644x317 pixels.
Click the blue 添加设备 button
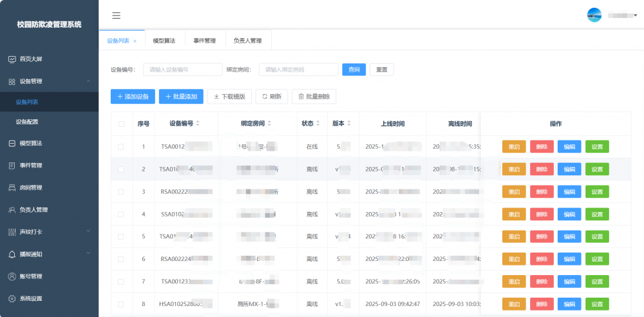[x=133, y=97]
